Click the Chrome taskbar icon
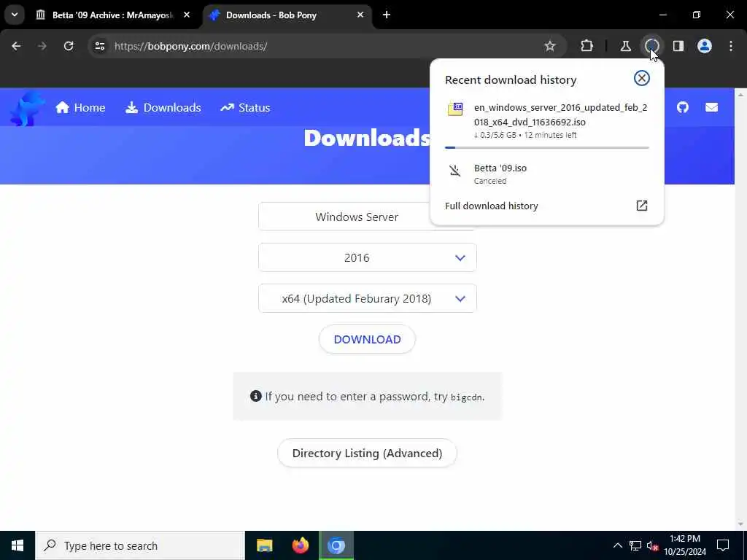This screenshot has height=560, width=747. click(336, 545)
